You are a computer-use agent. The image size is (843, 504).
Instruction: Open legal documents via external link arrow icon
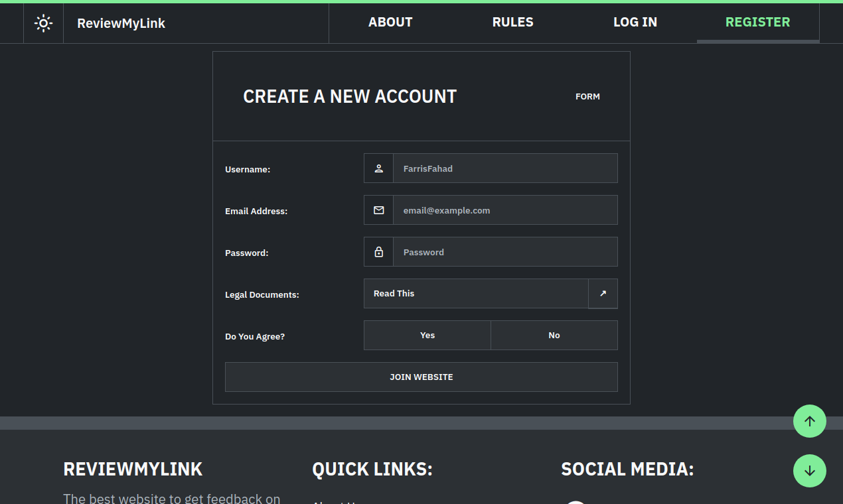[x=603, y=293]
